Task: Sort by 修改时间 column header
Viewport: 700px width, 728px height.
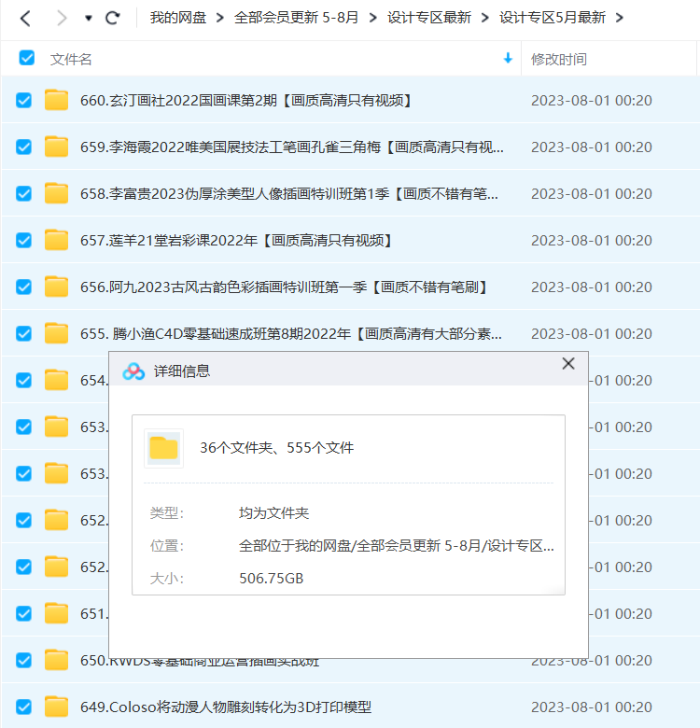Action: coord(559,59)
